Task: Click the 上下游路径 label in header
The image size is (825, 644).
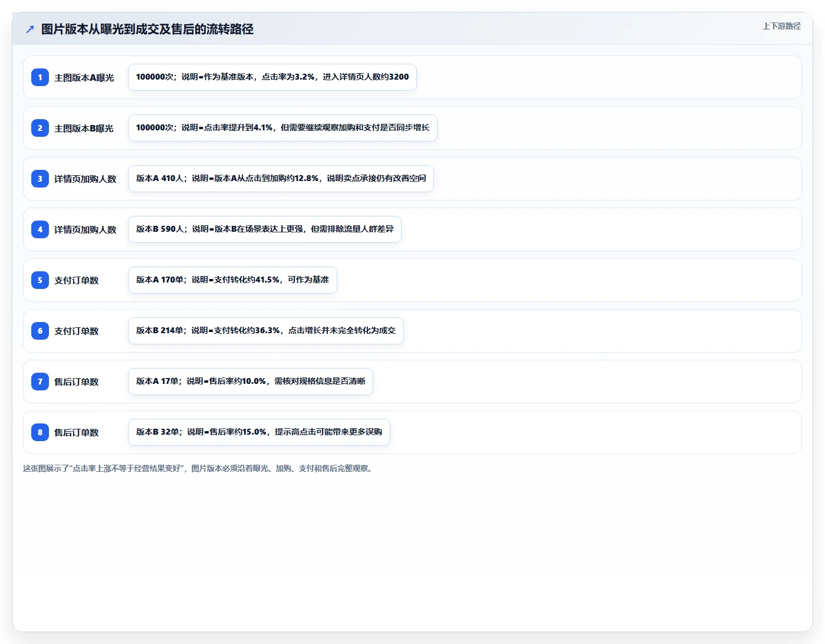Action: tap(781, 26)
